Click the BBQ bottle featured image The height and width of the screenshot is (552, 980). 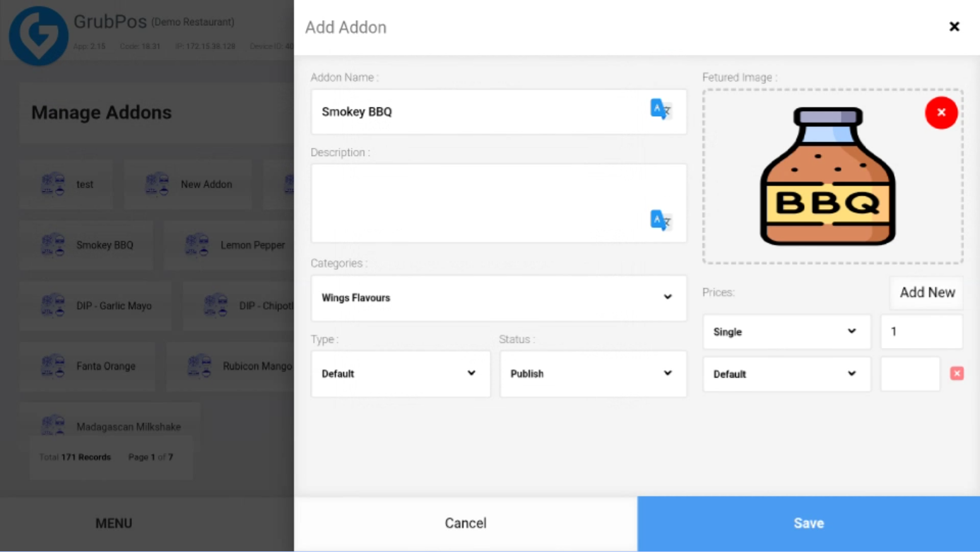pos(827,176)
